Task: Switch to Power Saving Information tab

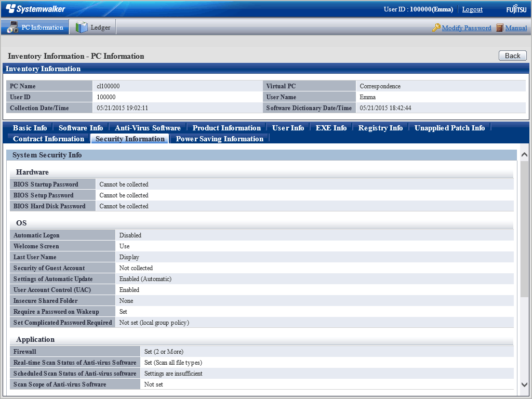Action: click(x=220, y=139)
